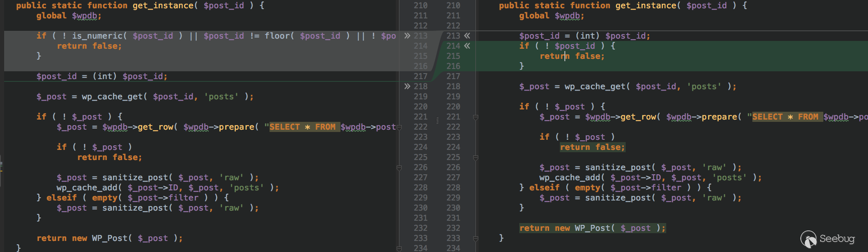The image size is (868, 252).
Task: Click '$post_id = (int) $post_id;' in left pane
Action: point(102,76)
